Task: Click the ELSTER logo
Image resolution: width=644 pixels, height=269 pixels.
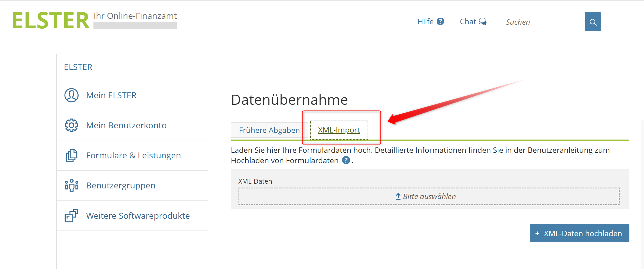Action: click(51, 20)
